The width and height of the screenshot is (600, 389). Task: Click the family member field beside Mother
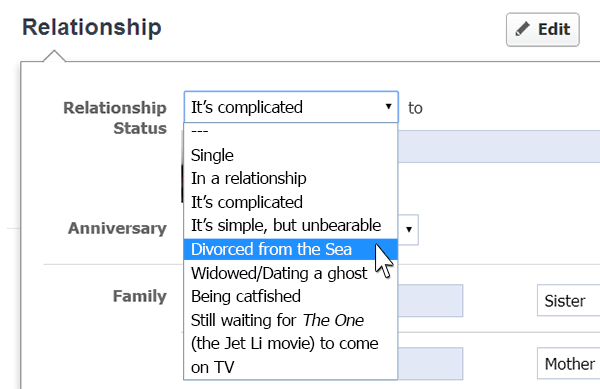coord(430,364)
